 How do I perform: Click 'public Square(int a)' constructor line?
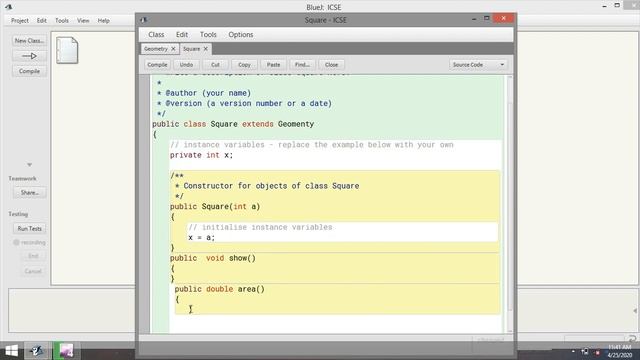[x=215, y=207]
